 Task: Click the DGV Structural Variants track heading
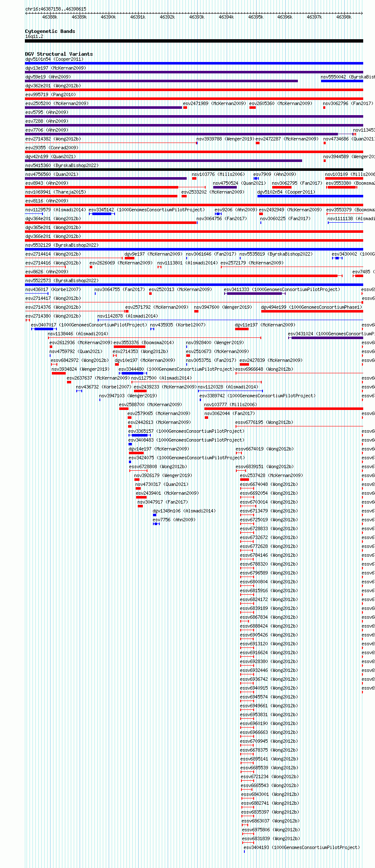[x=59, y=54]
